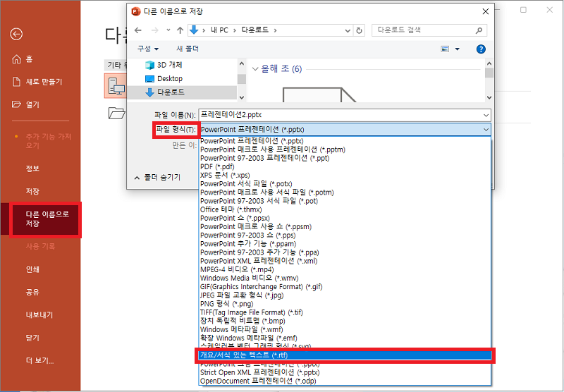
Task: Click 폴더 숨기기 button
Action: tap(157, 177)
